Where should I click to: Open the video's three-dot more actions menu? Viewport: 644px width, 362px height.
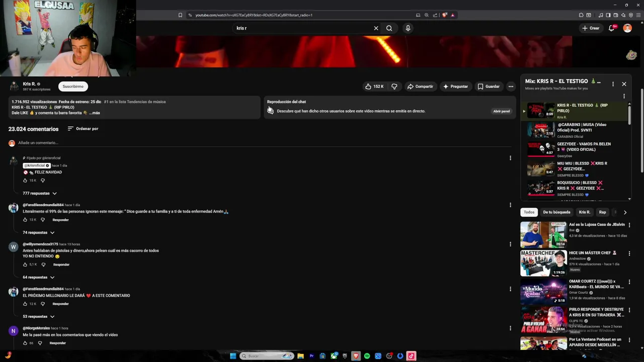(511, 86)
